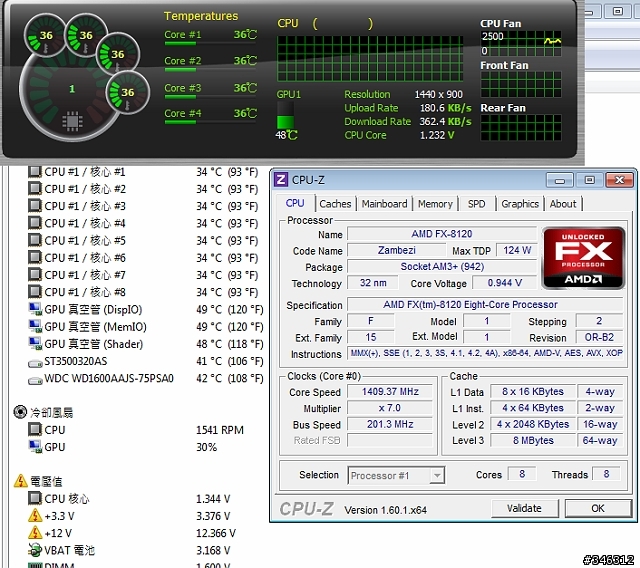Image resolution: width=640 pixels, height=568 pixels.
Task: Click the 124 W Max TDP value
Action: coord(517,250)
